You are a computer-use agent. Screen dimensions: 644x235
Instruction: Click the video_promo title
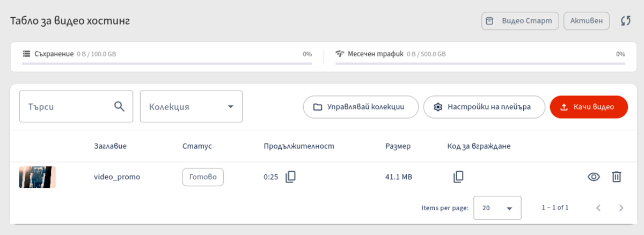pyautogui.click(x=117, y=177)
